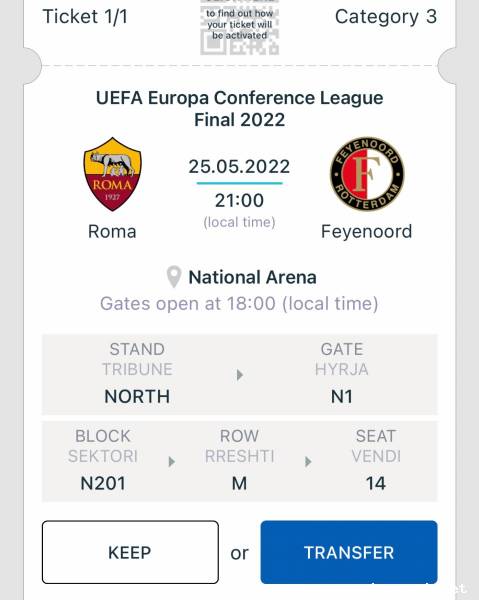The image size is (479, 600).
Task: Click the AS Roma crest
Action: [112, 174]
